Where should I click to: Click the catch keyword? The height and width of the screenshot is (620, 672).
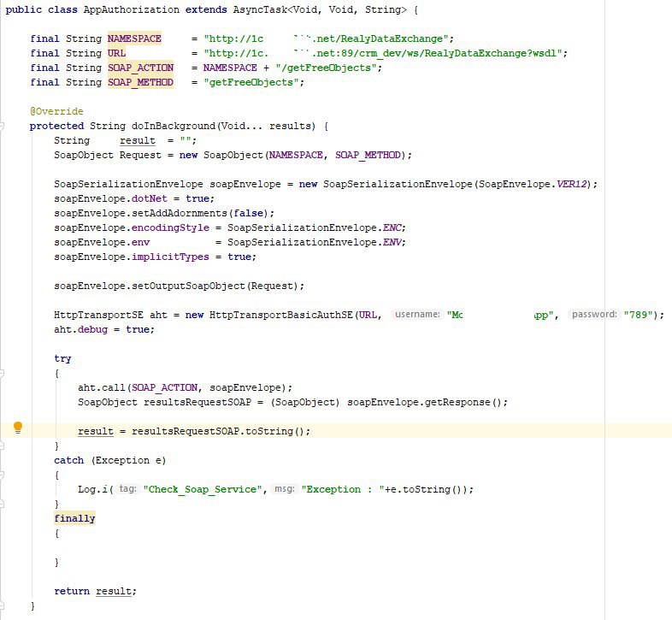[x=68, y=461]
